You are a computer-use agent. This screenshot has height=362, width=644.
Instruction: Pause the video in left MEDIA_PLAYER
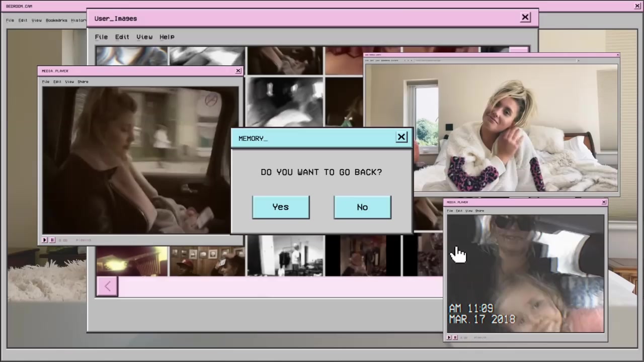point(52,240)
